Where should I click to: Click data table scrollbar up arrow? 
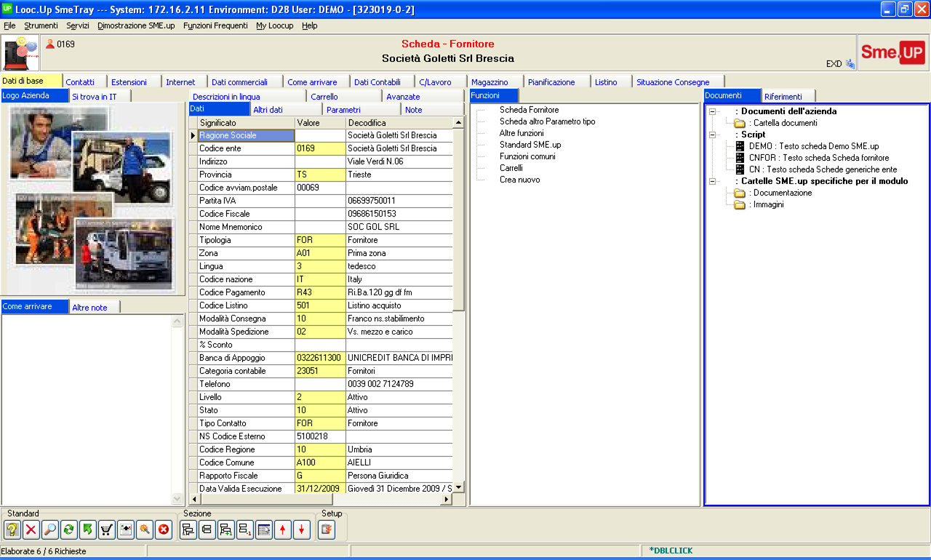[458, 122]
